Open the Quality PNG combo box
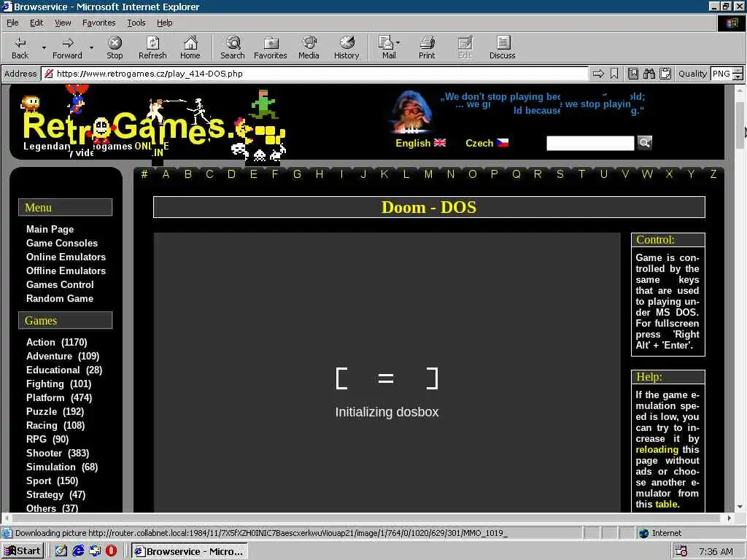The width and height of the screenshot is (747, 560). [x=727, y=74]
